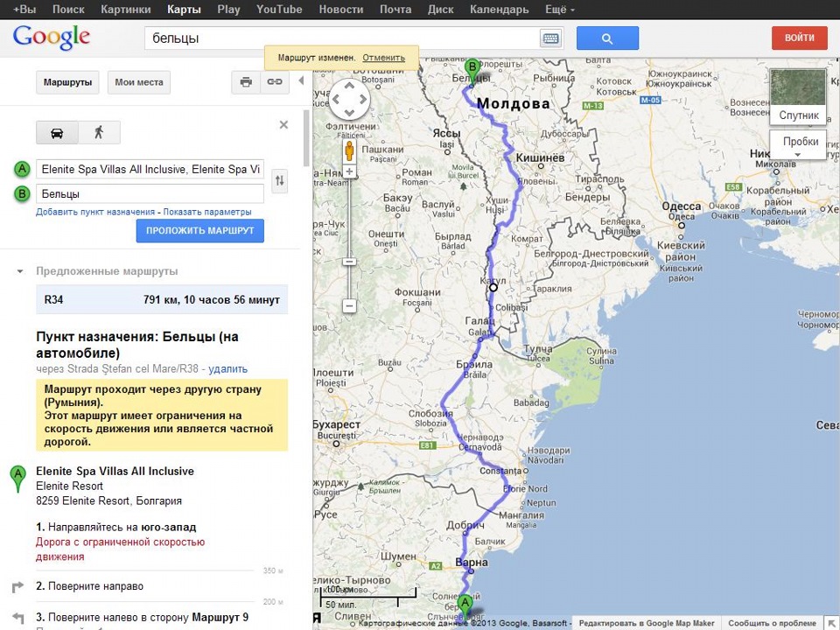Click A pin next to Elenite Spa Villas
The width and height of the screenshot is (840, 630).
pos(17,479)
